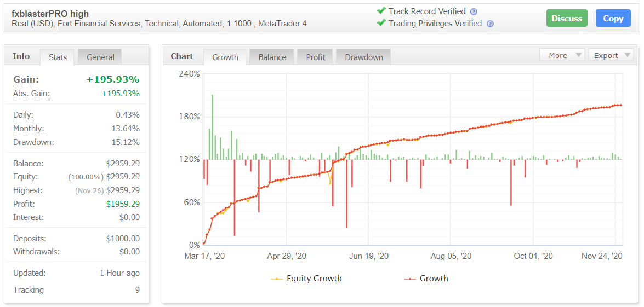Open the More dropdown menu
The width and height of the screenshot is (644, 307).
click(x=562, y=55)
